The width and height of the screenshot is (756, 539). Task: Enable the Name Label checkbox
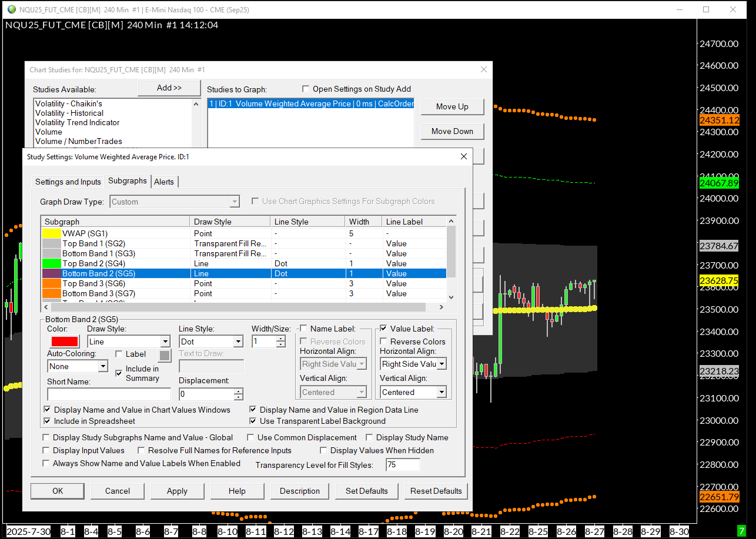click(x=304, y=329)
